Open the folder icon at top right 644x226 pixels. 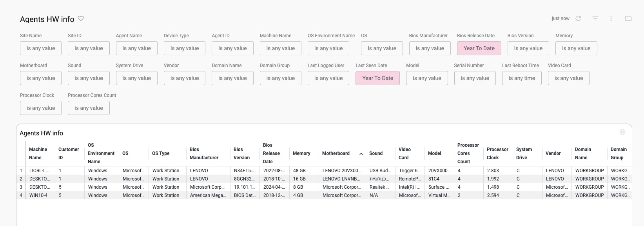[628, 18]
